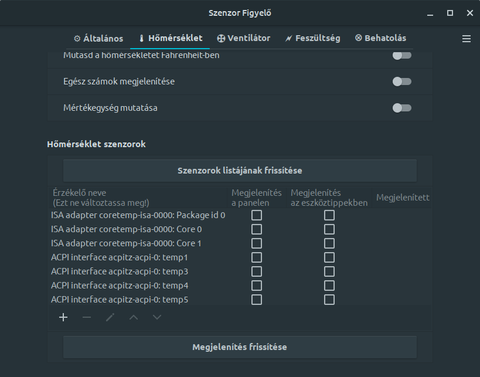Click the minus icon below the sensor list
This screenshot has width=480, height=377.
point(87,317)
